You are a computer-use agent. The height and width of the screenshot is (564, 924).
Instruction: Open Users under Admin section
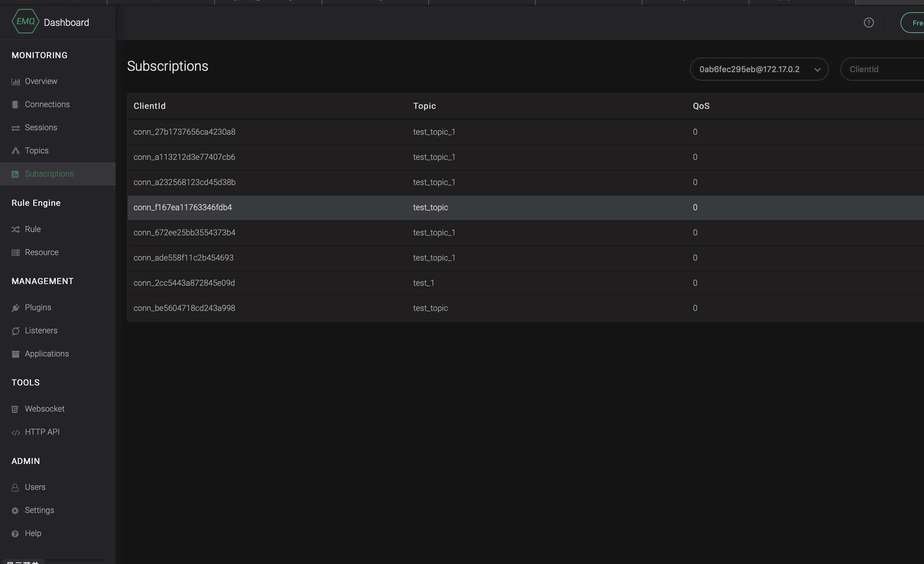pyautogui.click(x=35, y=487)
